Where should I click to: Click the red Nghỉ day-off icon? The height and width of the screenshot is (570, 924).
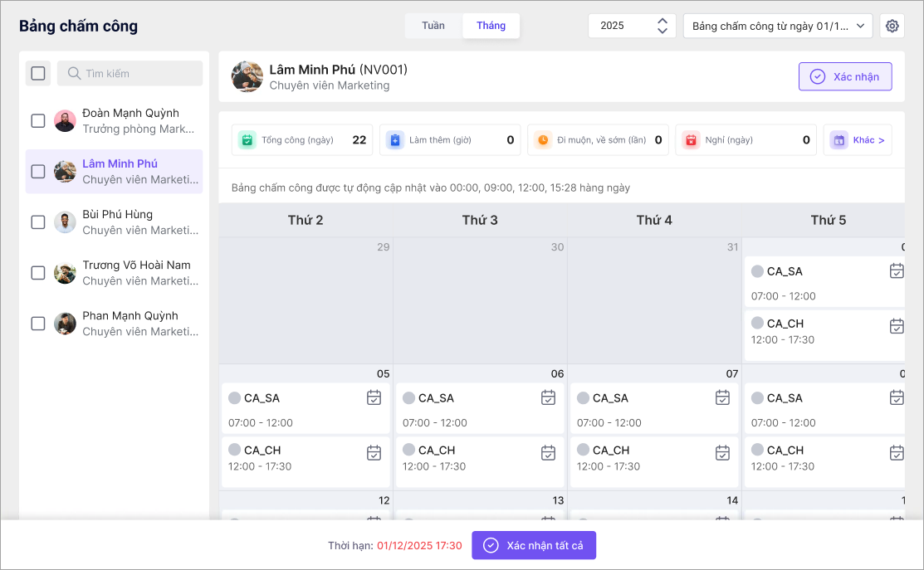(x=691, y=140)
